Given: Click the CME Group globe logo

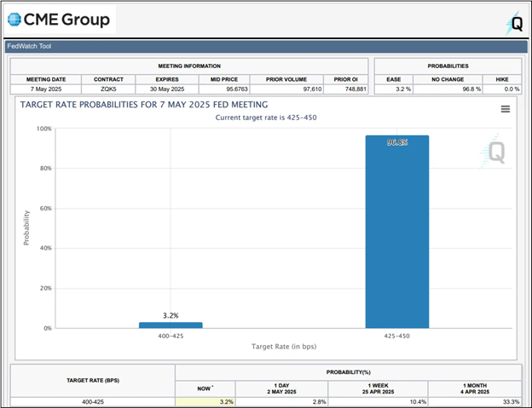Looking at the screenshot, I should (x=16, y=19).
